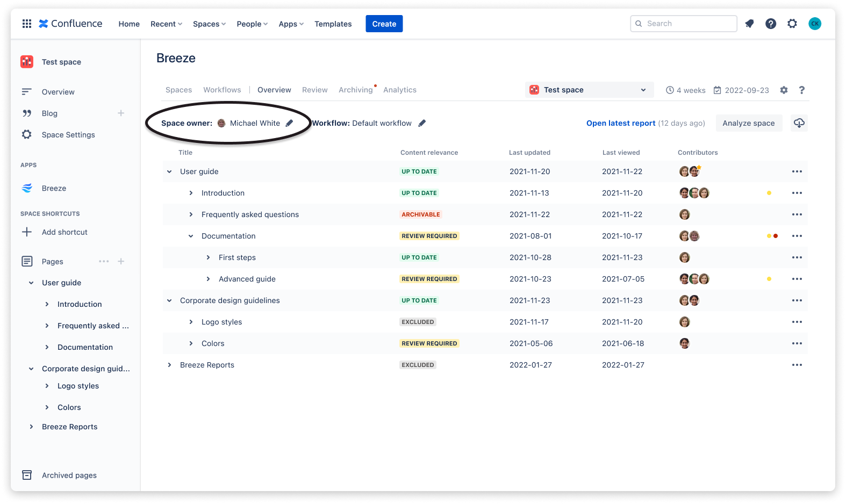
Task: Collapse the Documentation row in the table
Action: coord(191,236)
